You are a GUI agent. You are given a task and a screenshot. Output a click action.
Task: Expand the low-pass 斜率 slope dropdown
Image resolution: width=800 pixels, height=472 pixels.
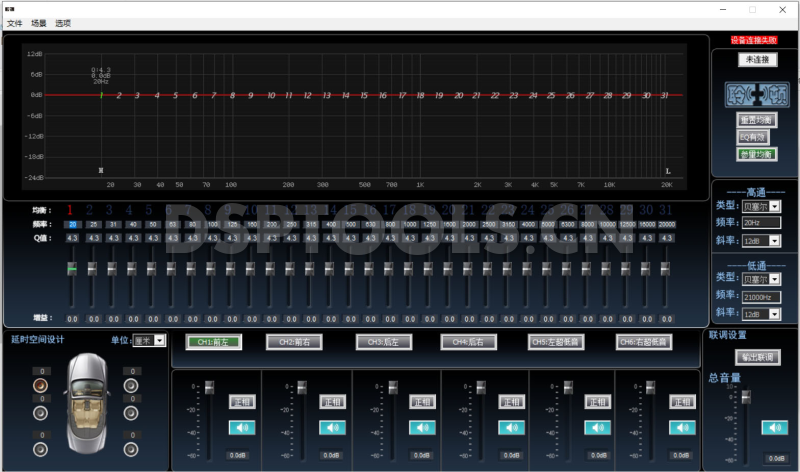pyautogui.click(x=774, y=314)
